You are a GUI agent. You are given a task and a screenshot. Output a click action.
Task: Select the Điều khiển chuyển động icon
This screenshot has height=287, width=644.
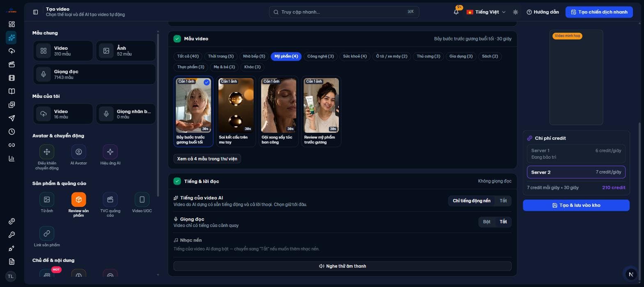pos(47,152)
